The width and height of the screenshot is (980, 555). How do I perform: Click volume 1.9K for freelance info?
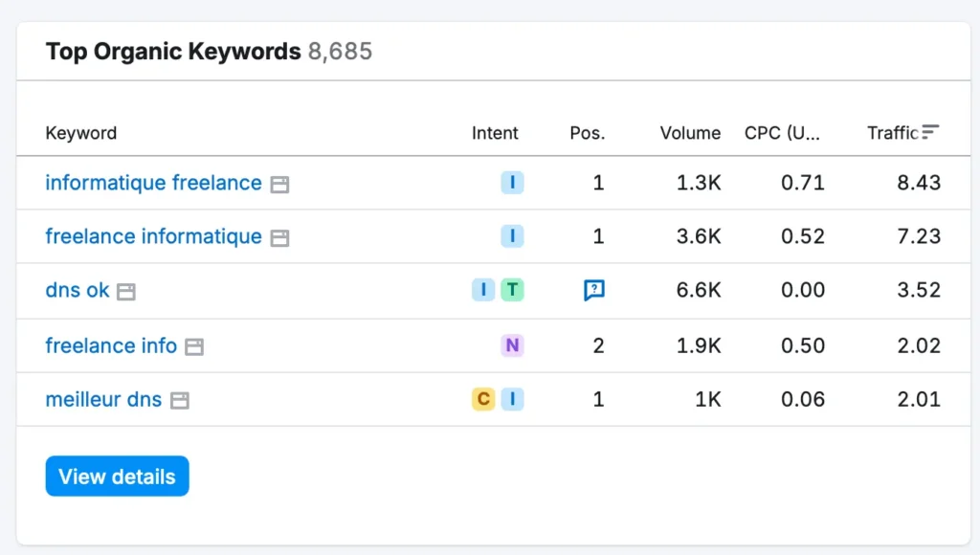(699, 345)
